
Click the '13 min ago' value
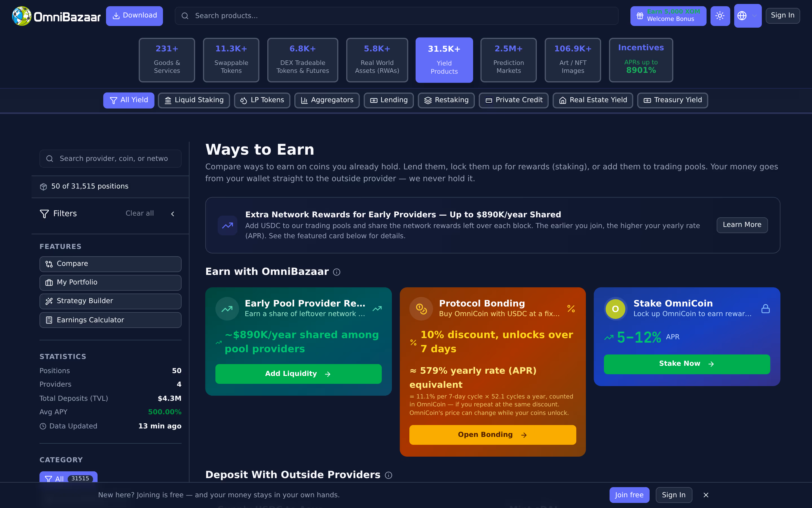(x=160, y=426)
